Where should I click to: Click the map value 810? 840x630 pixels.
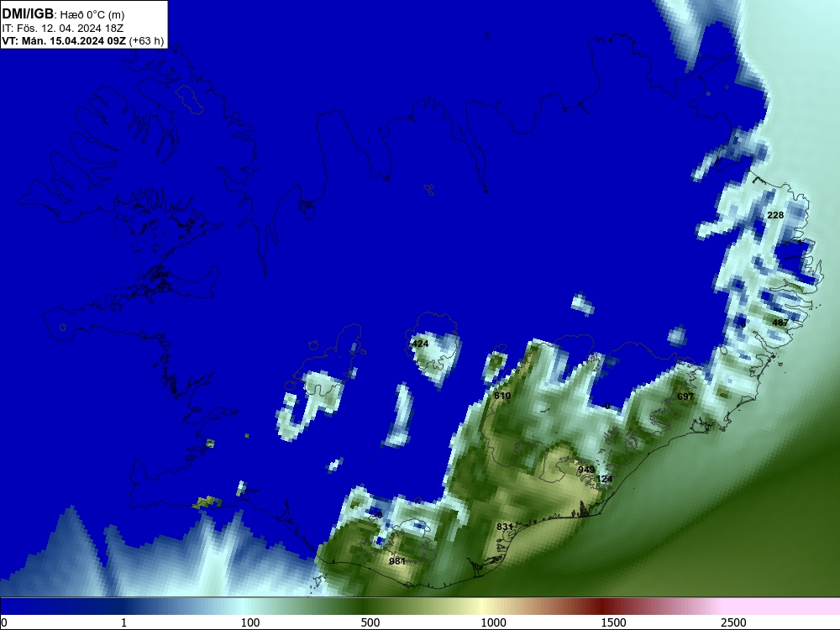tap(502, 396)
